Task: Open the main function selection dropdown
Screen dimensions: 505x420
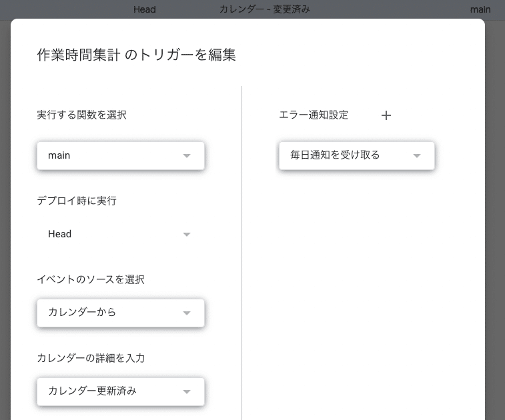Action: [121, 155]
